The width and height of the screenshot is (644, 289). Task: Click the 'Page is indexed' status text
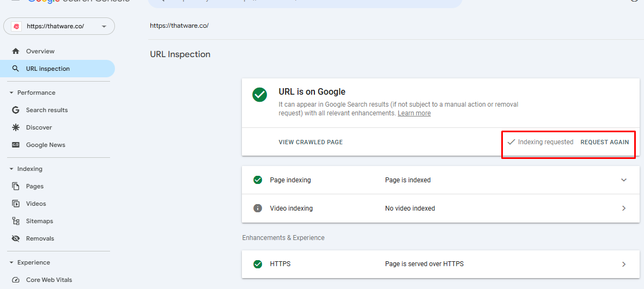[x=408, y=180]
